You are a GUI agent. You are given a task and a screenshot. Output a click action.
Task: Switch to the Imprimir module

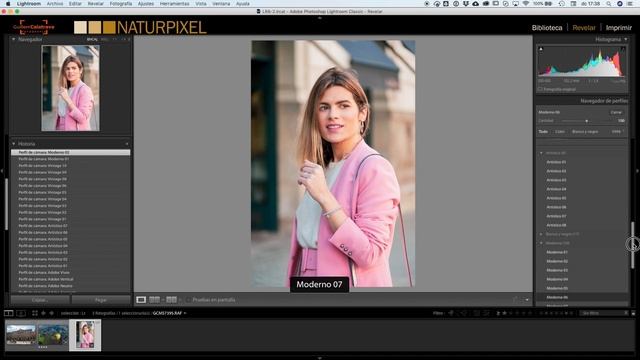619,28
